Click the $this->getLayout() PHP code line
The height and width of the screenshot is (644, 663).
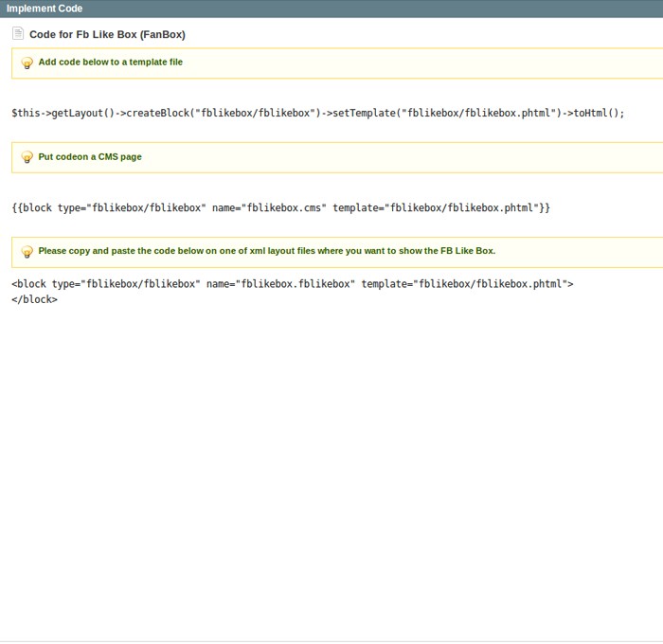(x=318, y=114)
